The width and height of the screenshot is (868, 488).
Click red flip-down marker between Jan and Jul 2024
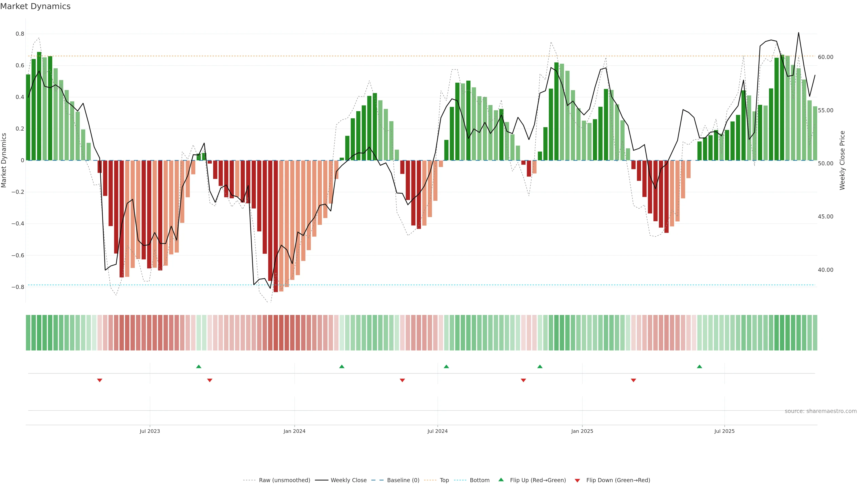(402, 380)
